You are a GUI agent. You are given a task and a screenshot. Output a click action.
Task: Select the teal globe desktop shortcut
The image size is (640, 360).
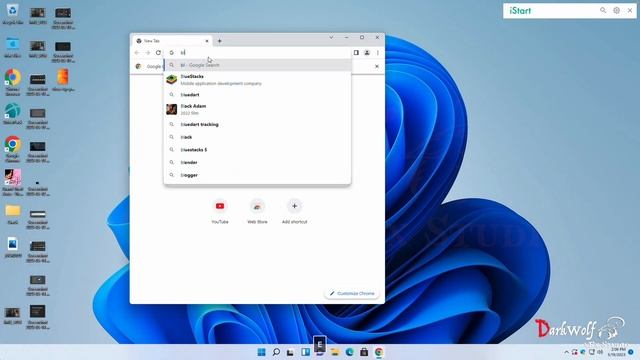pos(13,114)
